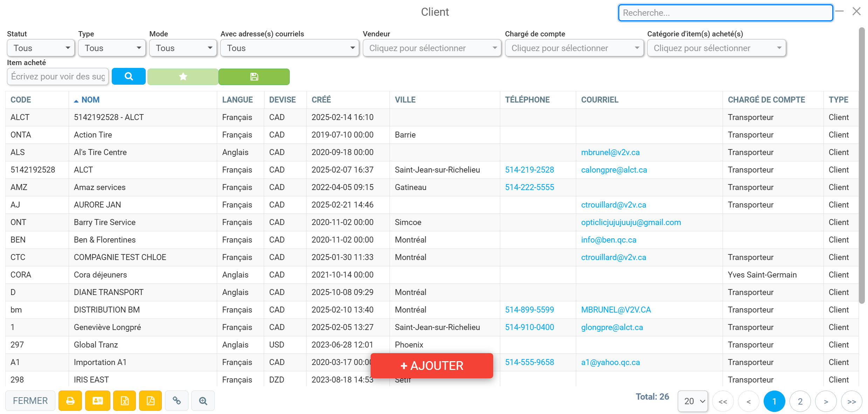The image size is (868, 414).
Task: Select the AURORE JAN row
Action: coord(432,205)
